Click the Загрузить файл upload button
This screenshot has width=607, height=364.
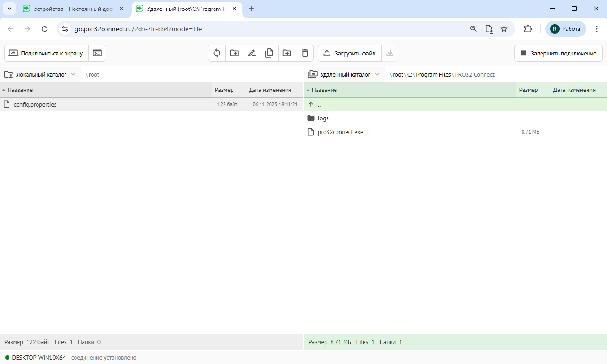(349, 53)
